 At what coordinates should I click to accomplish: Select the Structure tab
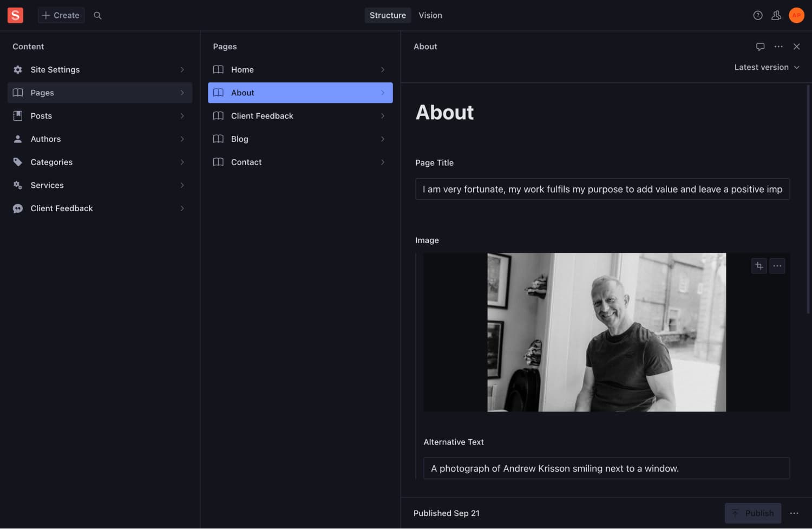click(388, 15)
